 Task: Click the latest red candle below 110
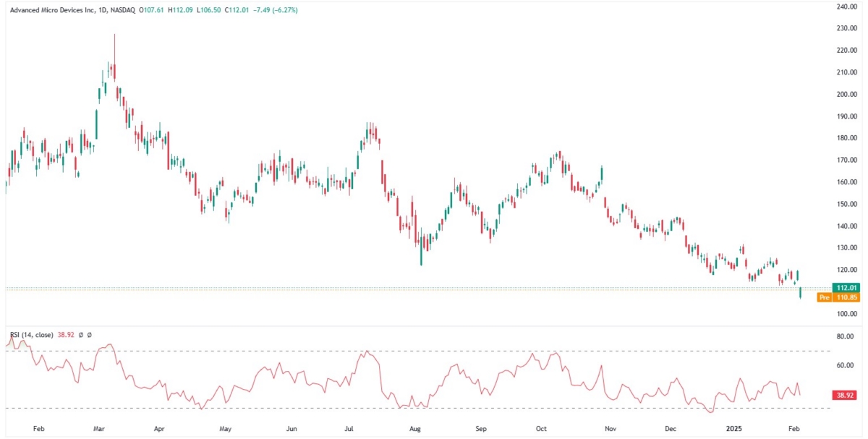pyautogui.click(x=801, y=292)
